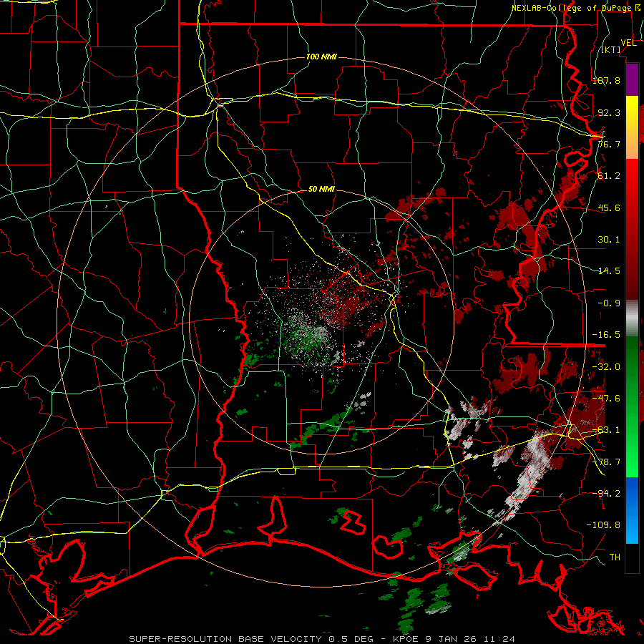Click the [KT] units label
The height and width of the screenshot is (644, 644).
[x=611, y=49]
